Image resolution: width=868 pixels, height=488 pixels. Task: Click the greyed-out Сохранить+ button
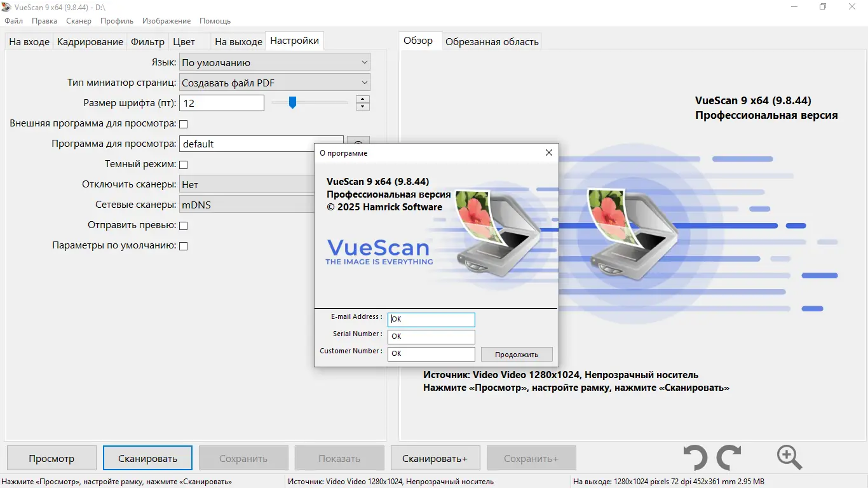531,458
